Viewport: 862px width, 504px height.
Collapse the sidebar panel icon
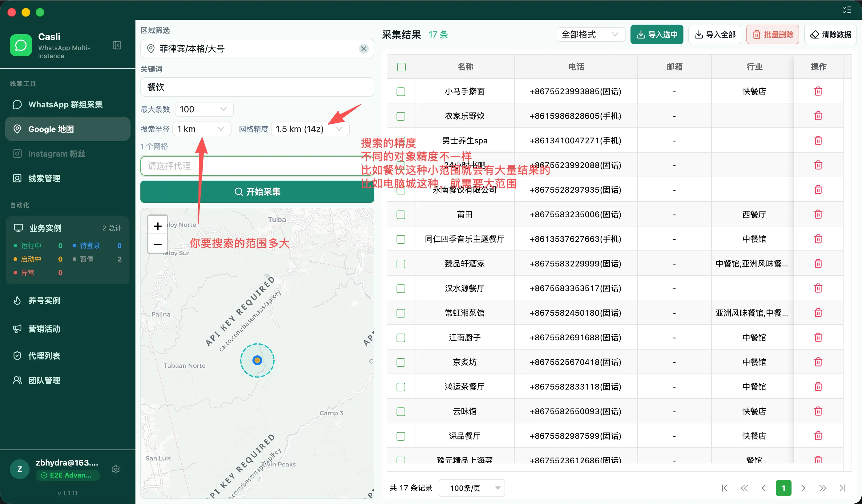pyautogui.click(x=117, y=46)
